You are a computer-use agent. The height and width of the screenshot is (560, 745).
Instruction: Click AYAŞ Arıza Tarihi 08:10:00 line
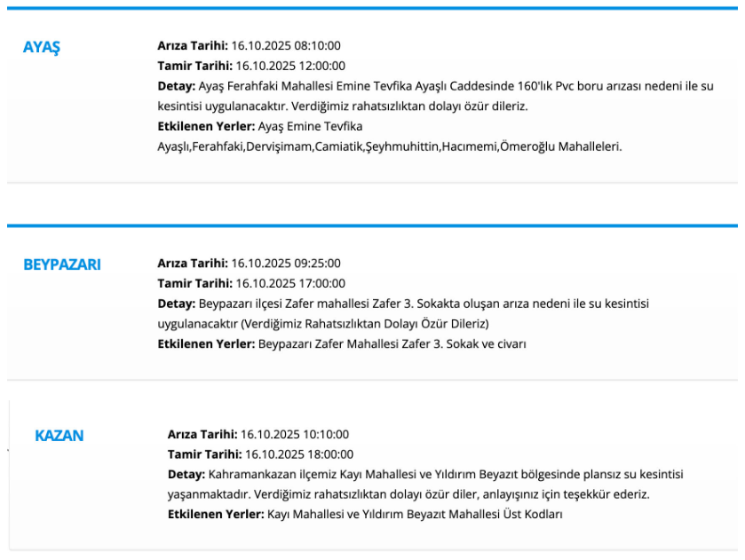[x=250, y=45]
